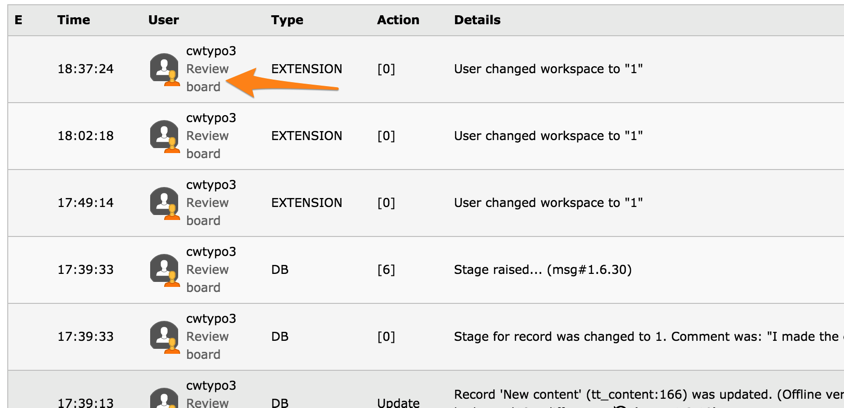Click the Action column header
This screenshot has width=844, height=408.
pyautogui.click(x=398, y=20)
